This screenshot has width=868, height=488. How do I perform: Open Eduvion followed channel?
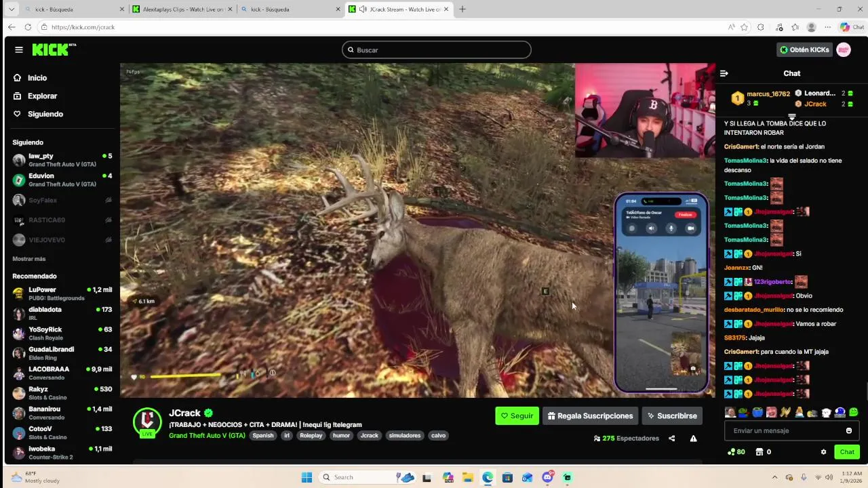(62, 180)
